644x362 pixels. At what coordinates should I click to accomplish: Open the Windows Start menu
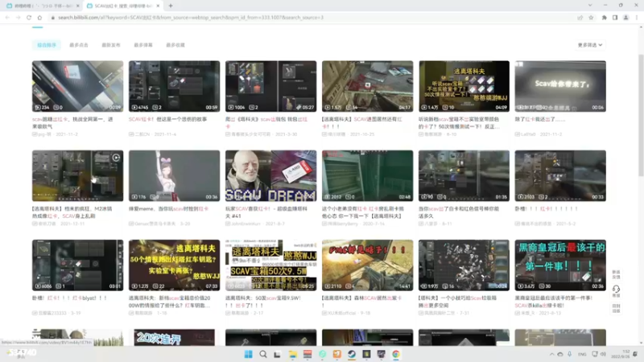pos(249,354)
